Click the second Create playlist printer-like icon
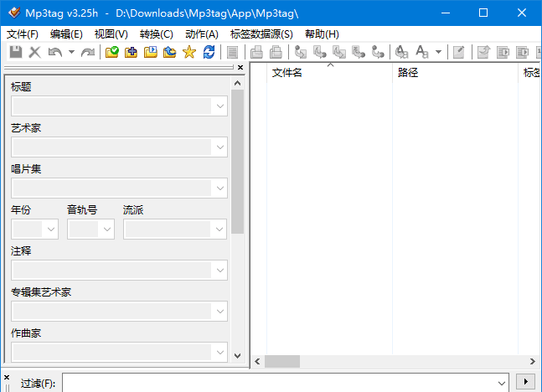The image size is (542, 392). [276, 52]
